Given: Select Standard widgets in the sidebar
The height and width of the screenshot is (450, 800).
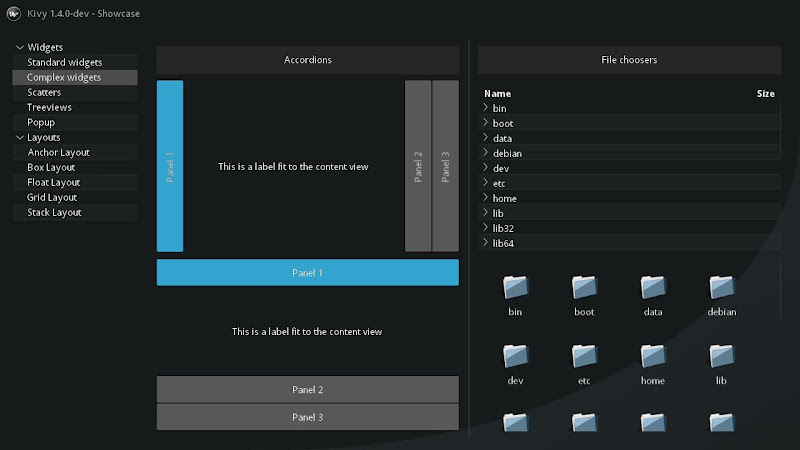Looking at the screenshot, I should (75, 62).
